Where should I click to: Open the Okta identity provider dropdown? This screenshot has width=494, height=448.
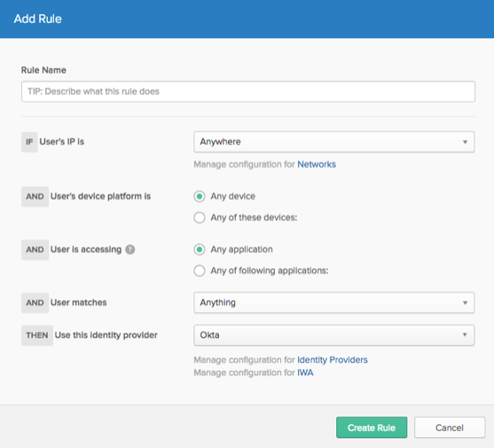pos(334,335)
